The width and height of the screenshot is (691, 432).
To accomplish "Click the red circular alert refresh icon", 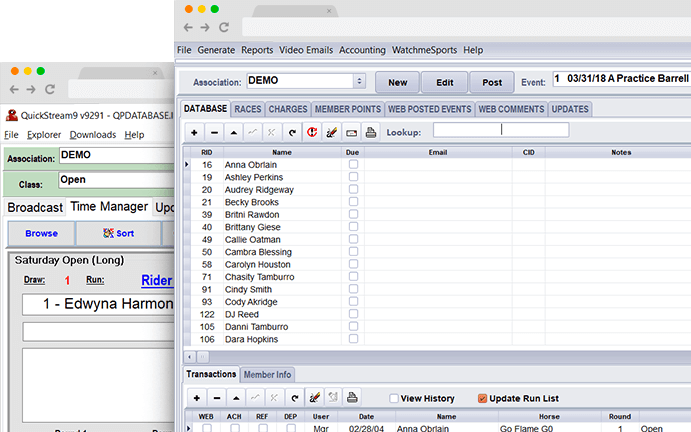I will click(312, 132).
